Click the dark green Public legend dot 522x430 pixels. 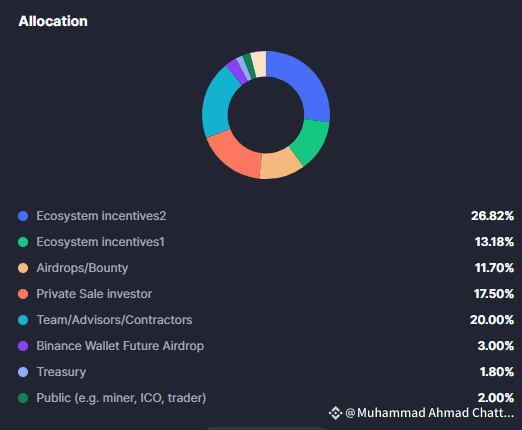pyautogui.click(x=23, y=398)
